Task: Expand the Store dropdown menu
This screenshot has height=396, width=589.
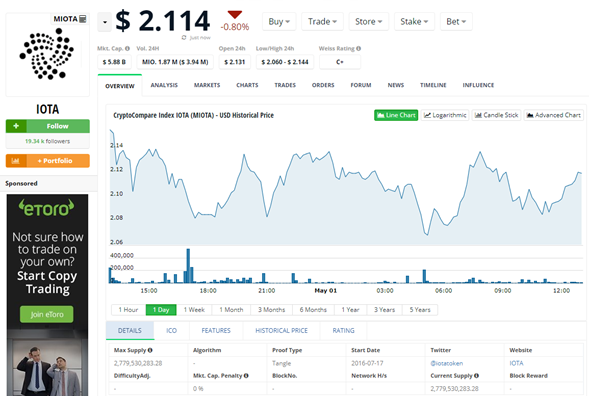Action: tap(369, 22)
